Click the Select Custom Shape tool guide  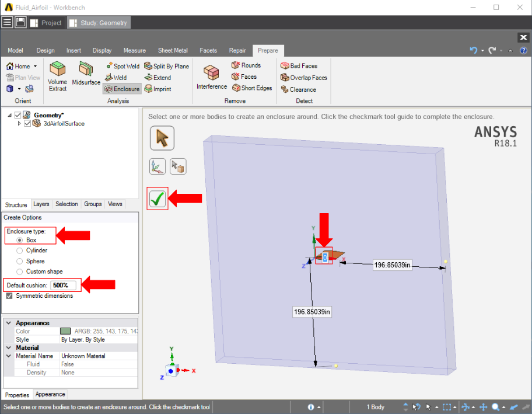[178, 166]
